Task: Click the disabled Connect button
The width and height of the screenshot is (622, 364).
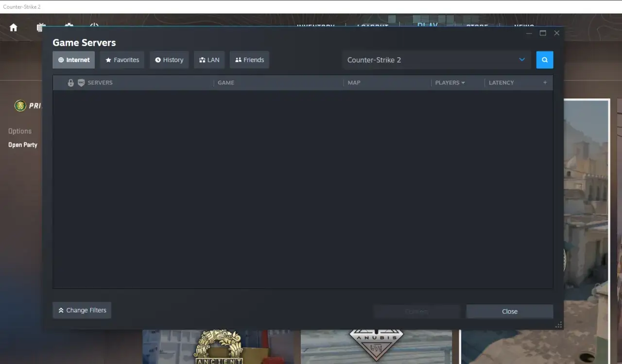Action: point(417,312)
